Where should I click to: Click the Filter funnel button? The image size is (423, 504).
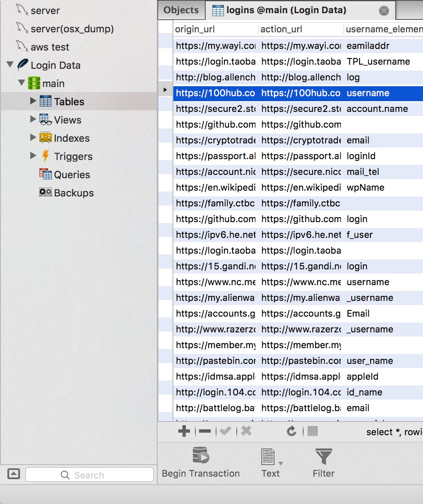click(x=323, y=463)
